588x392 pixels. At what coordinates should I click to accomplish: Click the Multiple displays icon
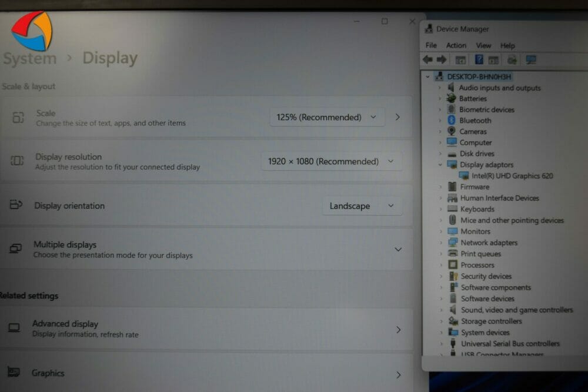coord(15,249)
